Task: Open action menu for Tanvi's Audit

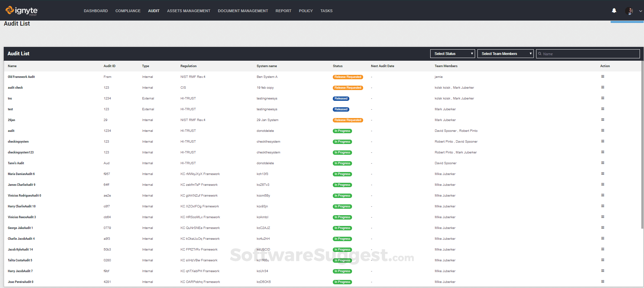Action: (603, 163)
